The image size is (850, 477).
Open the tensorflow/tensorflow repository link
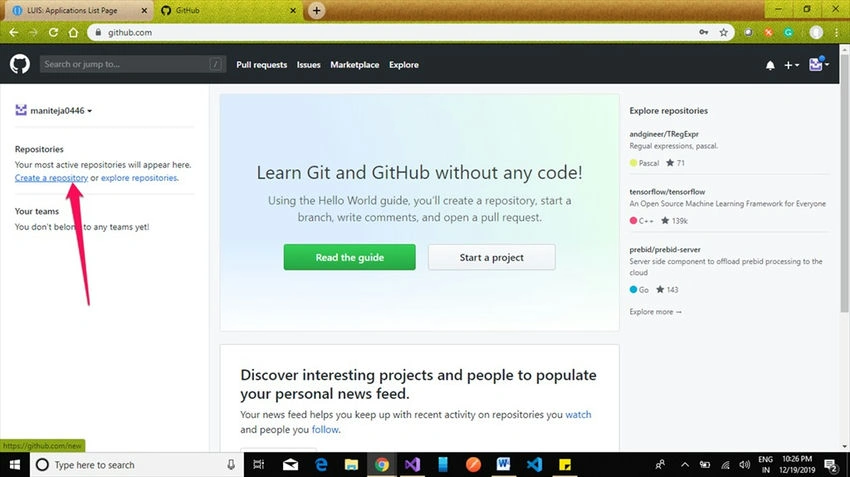667,191
